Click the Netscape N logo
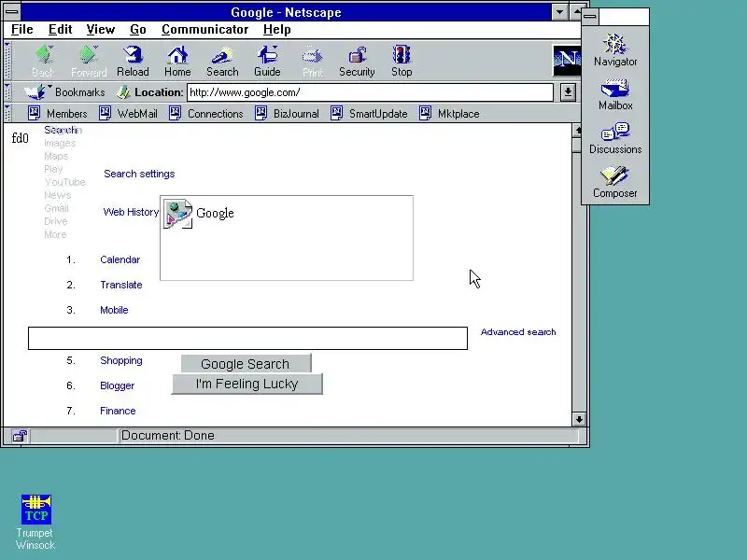Viewport: 747px width, 560px height. coord(567,61)
